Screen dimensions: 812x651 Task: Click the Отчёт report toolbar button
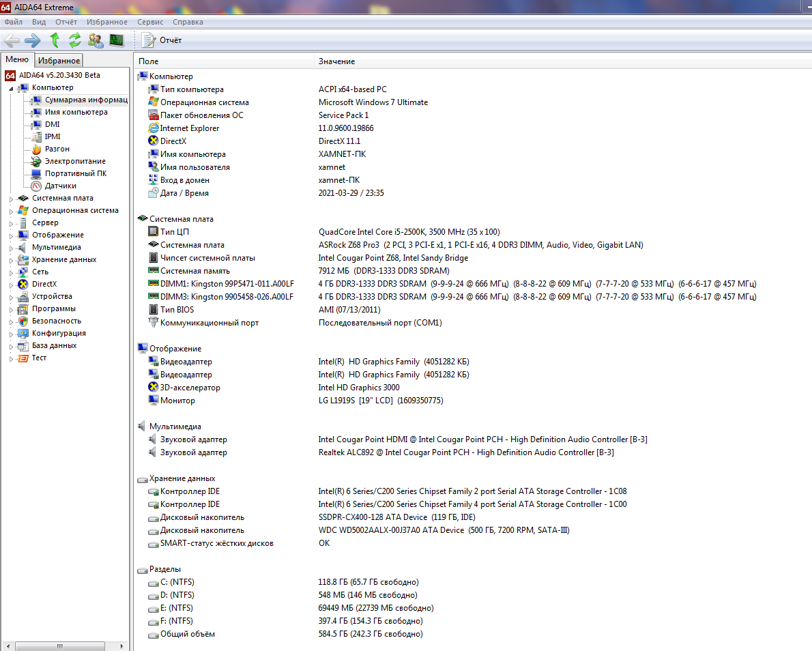click(162, 40)
